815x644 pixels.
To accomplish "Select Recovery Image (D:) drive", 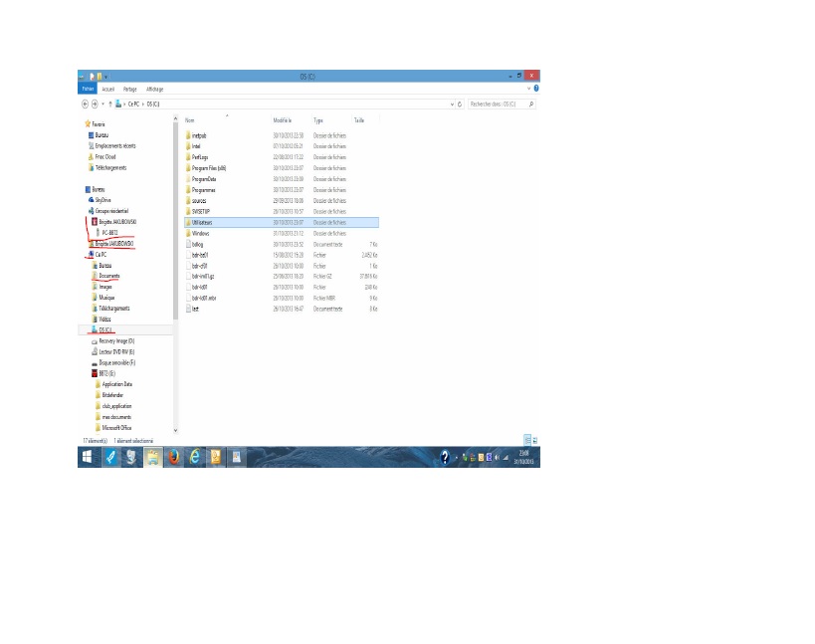I will click(x=116, y=341).
